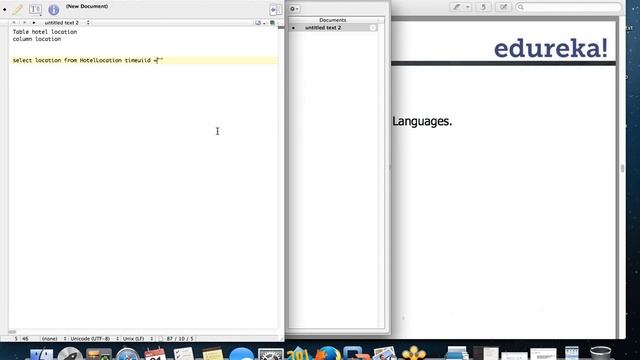The height and width of the screenshot is (360, 640).
Task: Click the rotate icon in the Preview toolbar
Action: (483, 7)
